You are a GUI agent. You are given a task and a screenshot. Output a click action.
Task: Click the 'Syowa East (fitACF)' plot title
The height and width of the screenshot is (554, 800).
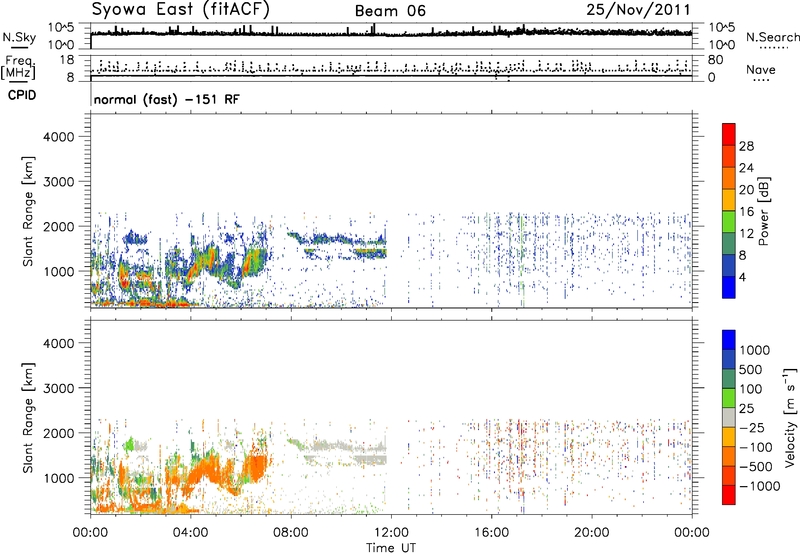point(180,10)
